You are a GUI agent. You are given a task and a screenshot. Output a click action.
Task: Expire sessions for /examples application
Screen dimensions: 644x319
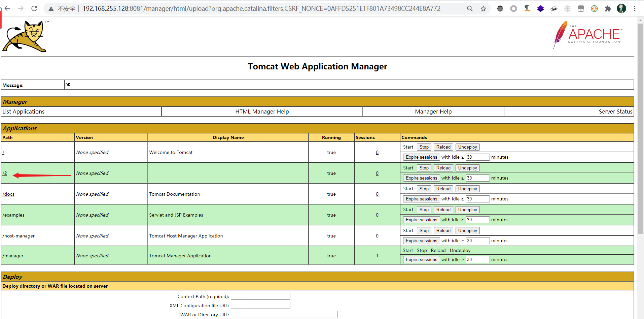pyautogui.click(x=421, y=220)
